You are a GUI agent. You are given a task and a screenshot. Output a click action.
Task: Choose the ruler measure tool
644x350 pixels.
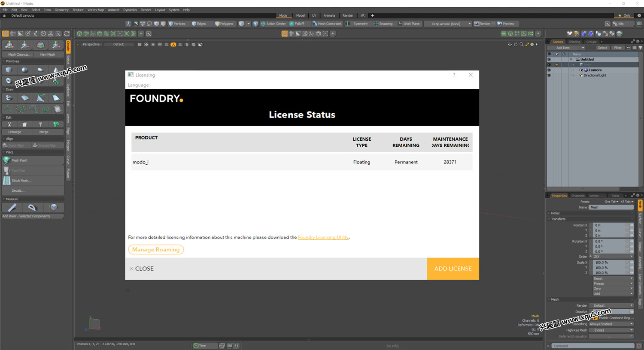(x=12, y=208)
